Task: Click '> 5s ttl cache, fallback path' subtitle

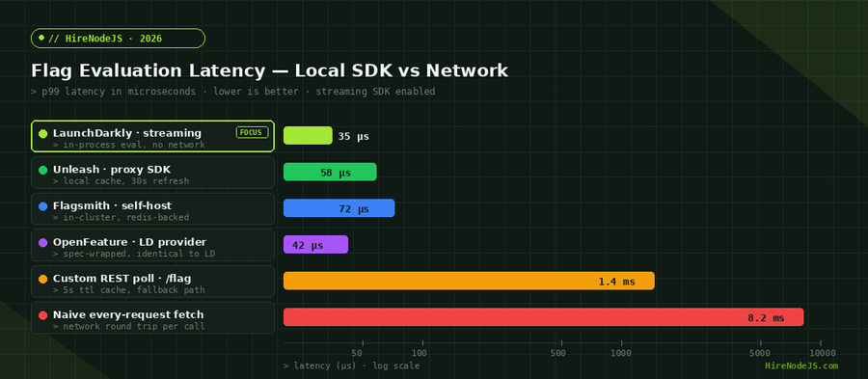Action: coord(129,290)
